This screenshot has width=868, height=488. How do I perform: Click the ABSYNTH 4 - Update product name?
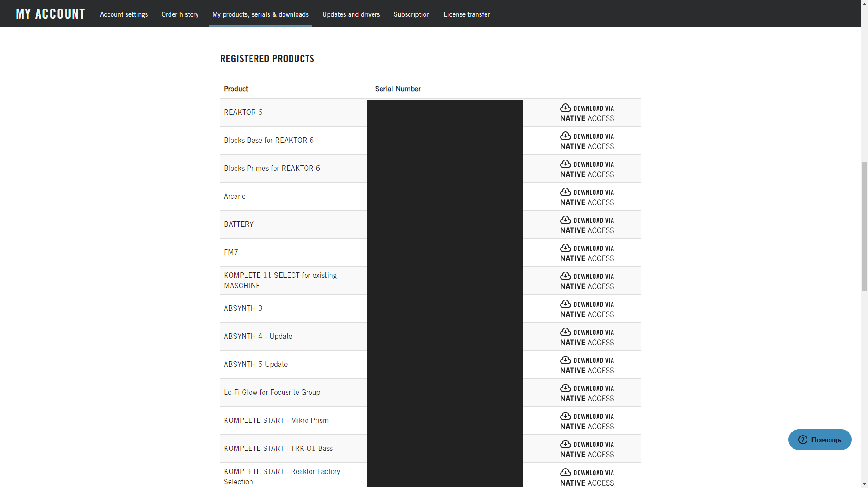tap(258, 336)
